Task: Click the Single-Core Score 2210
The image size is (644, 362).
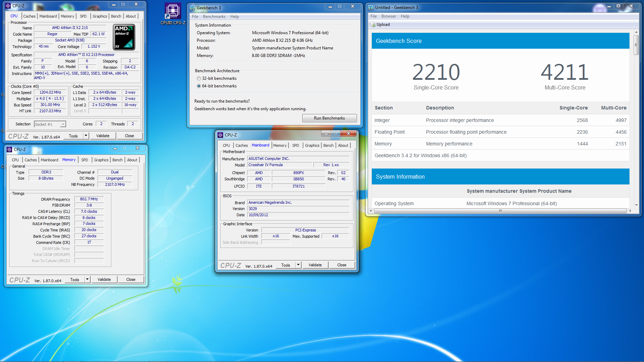Action: 436,72
